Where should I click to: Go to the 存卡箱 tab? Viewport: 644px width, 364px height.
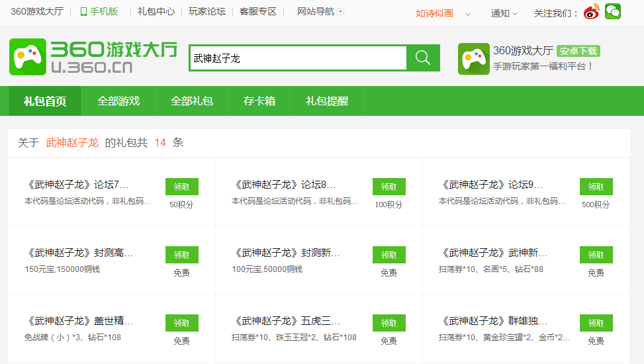259,101
